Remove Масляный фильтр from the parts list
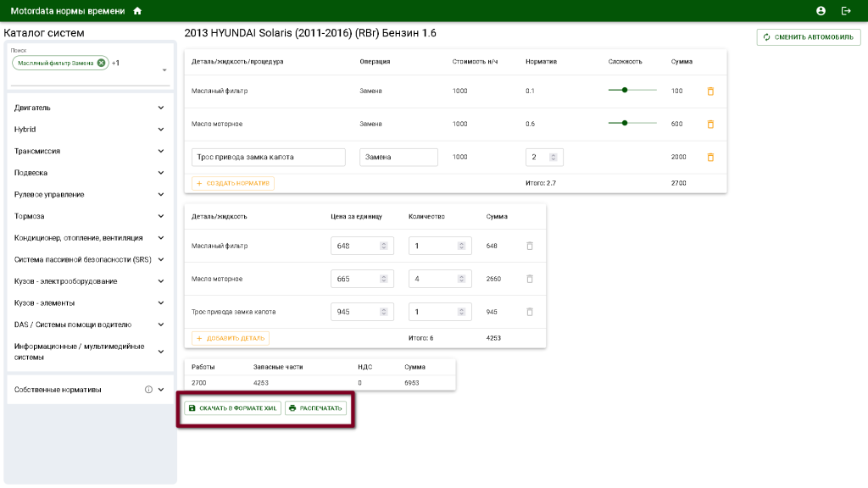This screenshot has width=868, height=488. click(530, 246)
